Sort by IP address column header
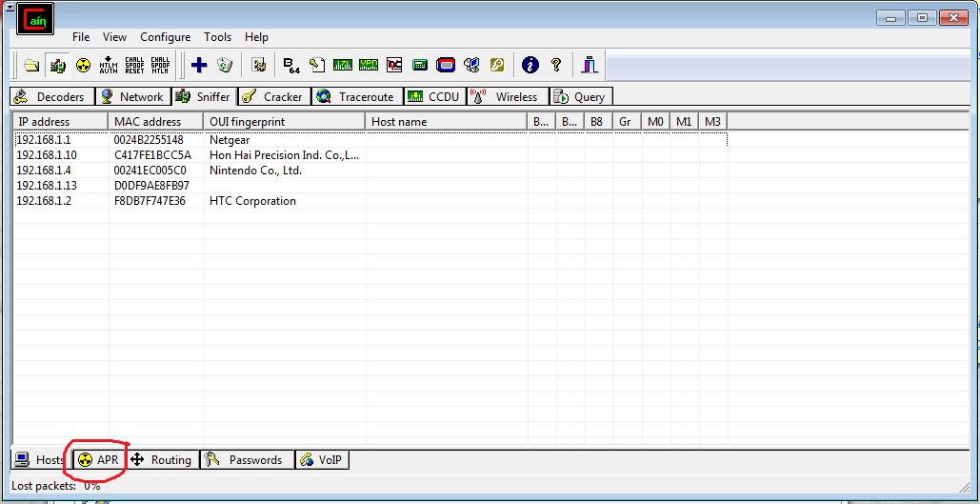The image size is (980, 504). pyautogui.click(x=61, y=122)
